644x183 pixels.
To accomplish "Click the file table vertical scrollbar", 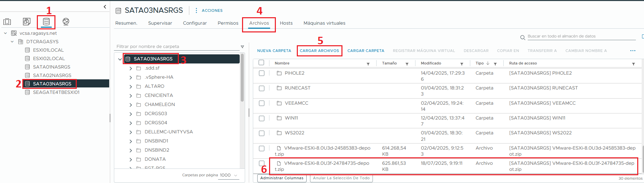I will (643, 159).
